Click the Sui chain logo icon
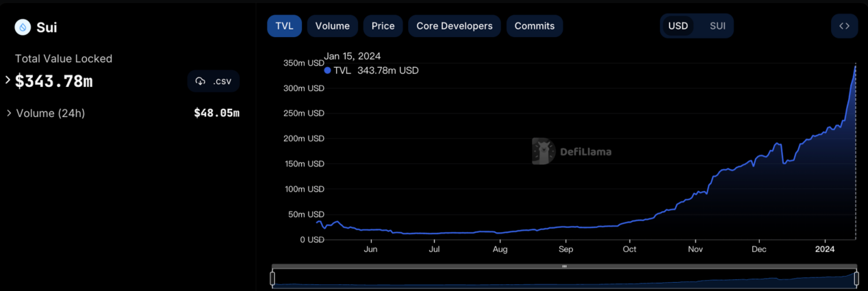The width and height of the screenshot is (868, 291). pos(23,27)
